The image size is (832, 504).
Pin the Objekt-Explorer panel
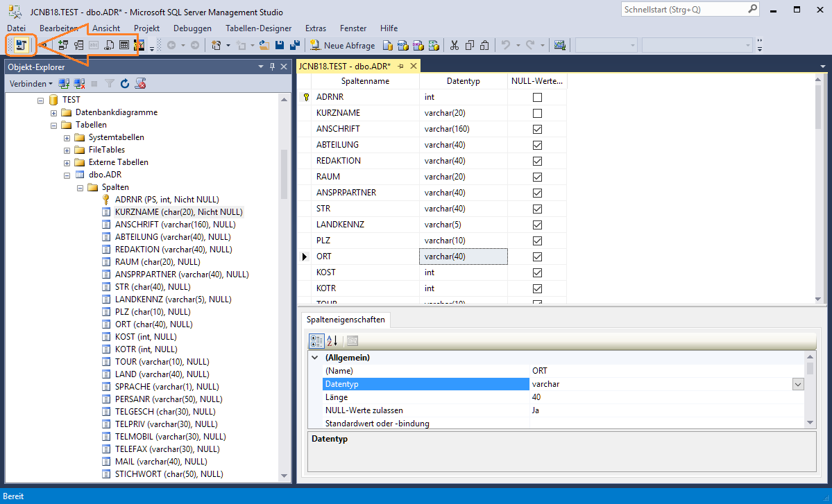pyautogui.click(x=272, y=67)
